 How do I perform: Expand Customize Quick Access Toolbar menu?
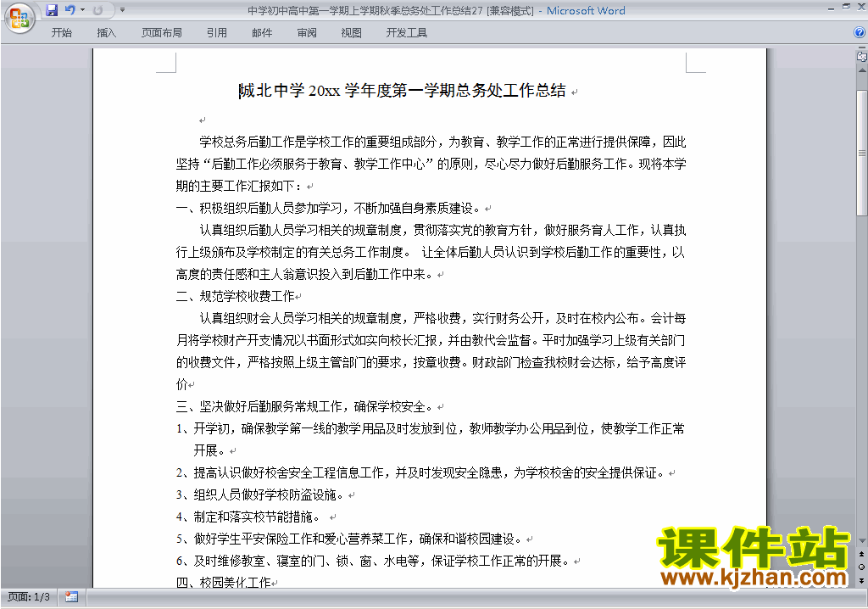point(122,10)
